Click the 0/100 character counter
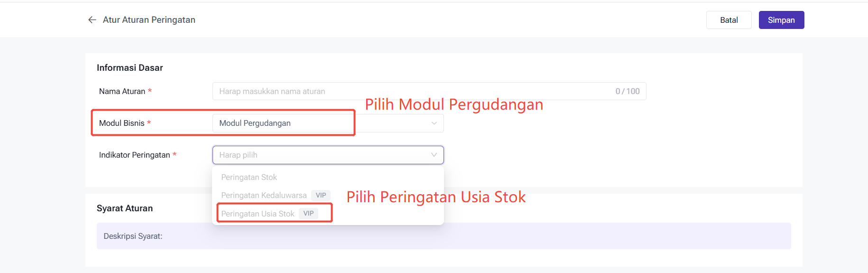The image size is (868, 273). pyautogui.click(x=627, y=91)
